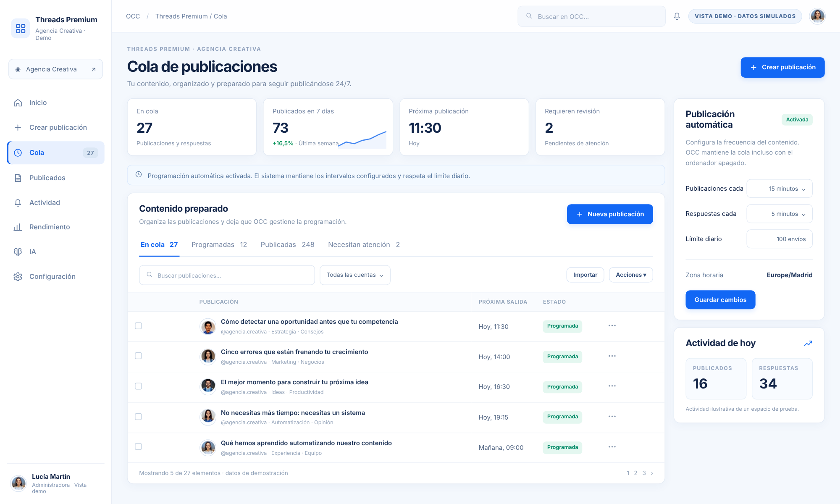Open the 'Necesitan atención' tab

coord(364,245)
